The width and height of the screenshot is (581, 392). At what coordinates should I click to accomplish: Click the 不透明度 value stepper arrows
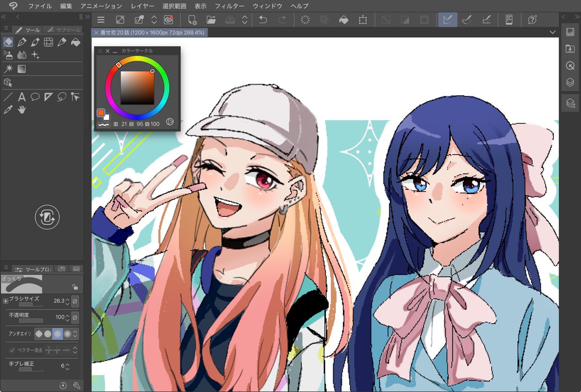tap(68, 317)
